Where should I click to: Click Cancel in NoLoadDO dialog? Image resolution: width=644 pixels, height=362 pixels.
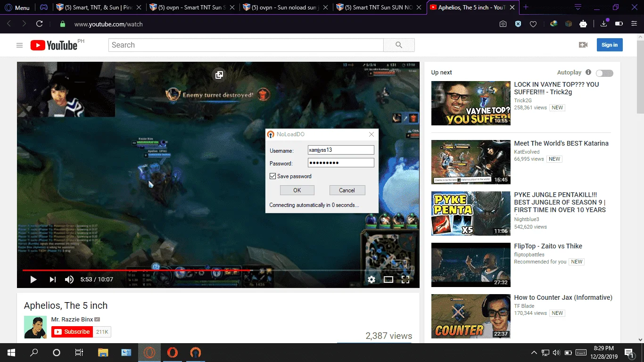point(347,190)
